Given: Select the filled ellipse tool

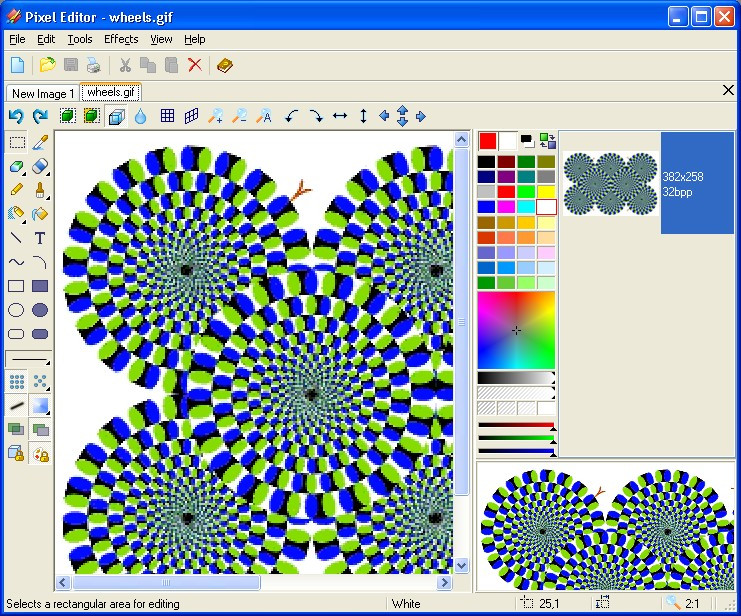Looking at the screenshot, I should [40, 310].
